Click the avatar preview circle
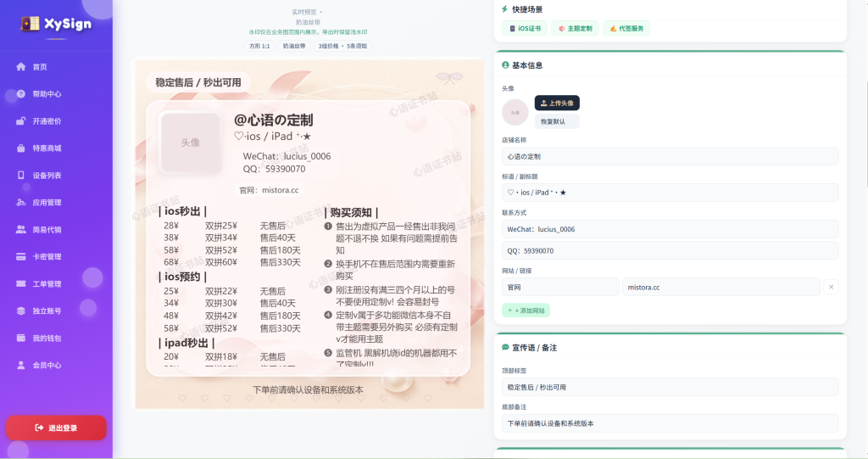The width and height of the screenshot is (868, 459). click(515, 113)
